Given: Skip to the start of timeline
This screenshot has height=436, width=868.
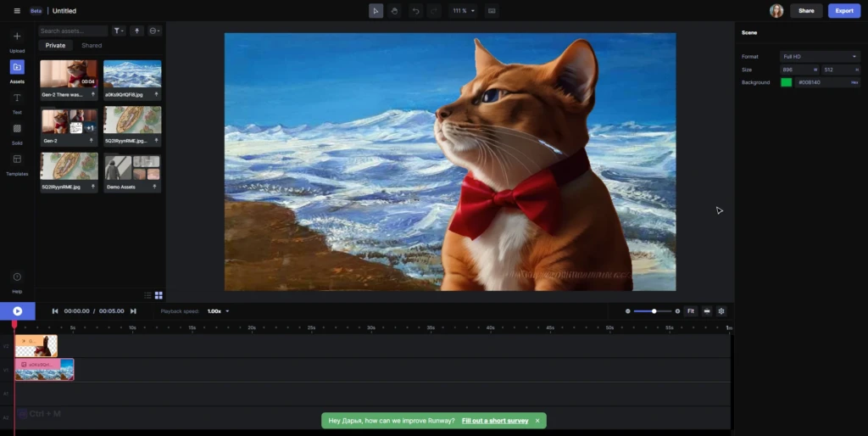Looking at the screenshot, I should tap(55, 311).
